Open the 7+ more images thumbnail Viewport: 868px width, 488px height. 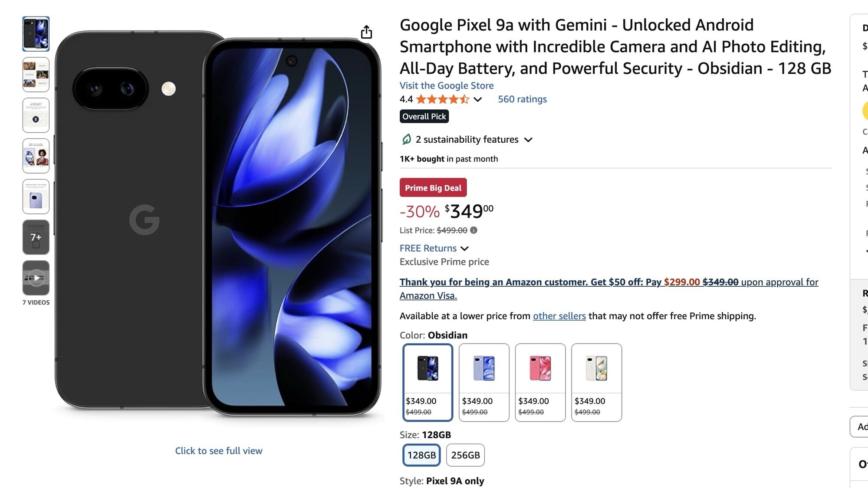pos(36,237)
